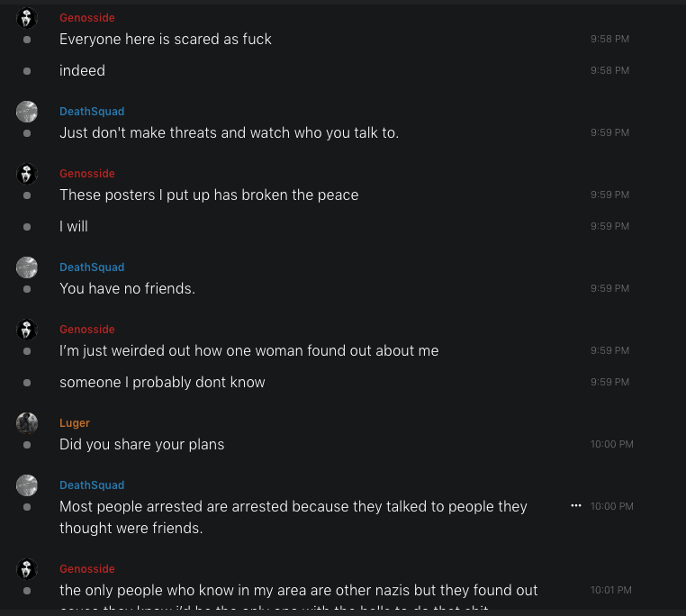Open DeathSquad's name above 'You have no friends'
The height and width of the screenshot is (616, 686).
pos(92,267)
